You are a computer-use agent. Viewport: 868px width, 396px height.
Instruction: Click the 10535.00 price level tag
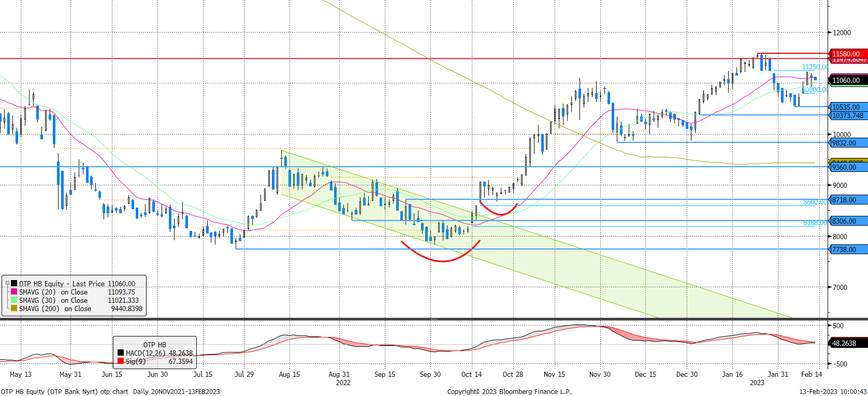coord(849,107)
